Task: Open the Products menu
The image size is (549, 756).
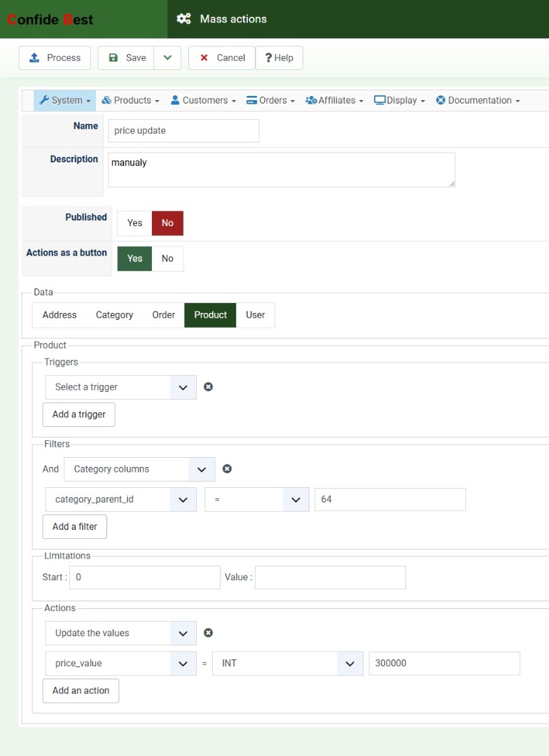Action: (x=130, y=100)
